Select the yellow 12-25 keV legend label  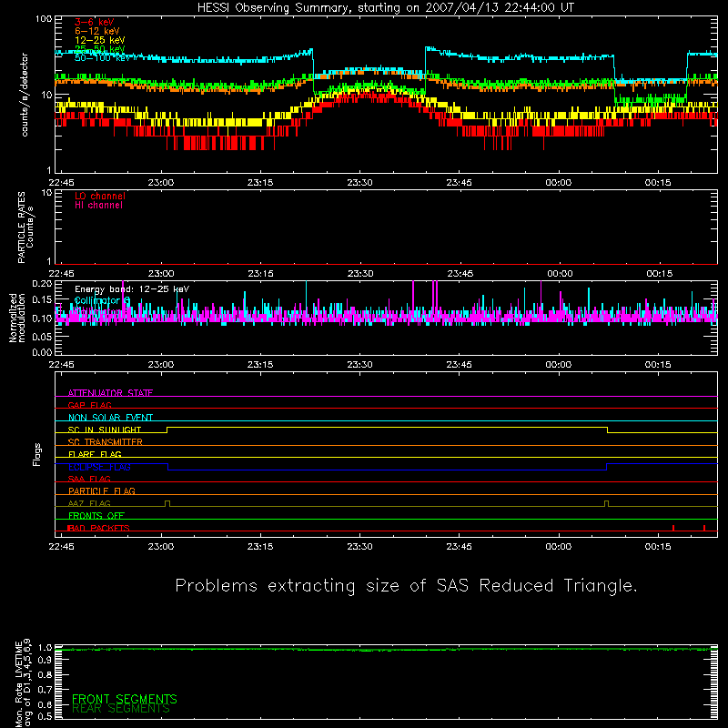pos(100,40)
